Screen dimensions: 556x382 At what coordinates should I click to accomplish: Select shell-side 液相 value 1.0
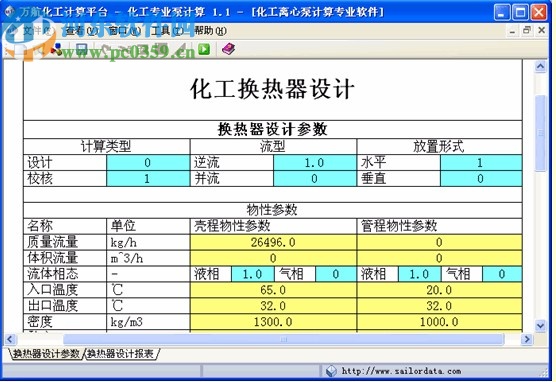pos(252,274)
